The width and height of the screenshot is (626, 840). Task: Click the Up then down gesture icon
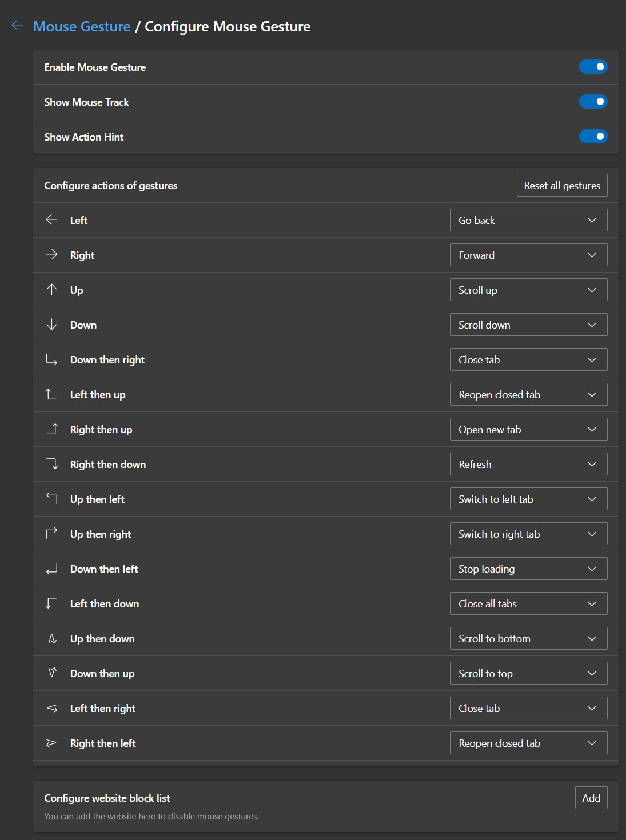pos(52,638)
